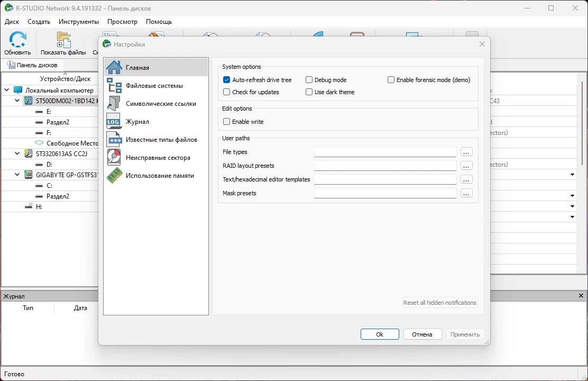Open the Главная settings category
Screen dimensions: 588x381
(x=156, y=68)
